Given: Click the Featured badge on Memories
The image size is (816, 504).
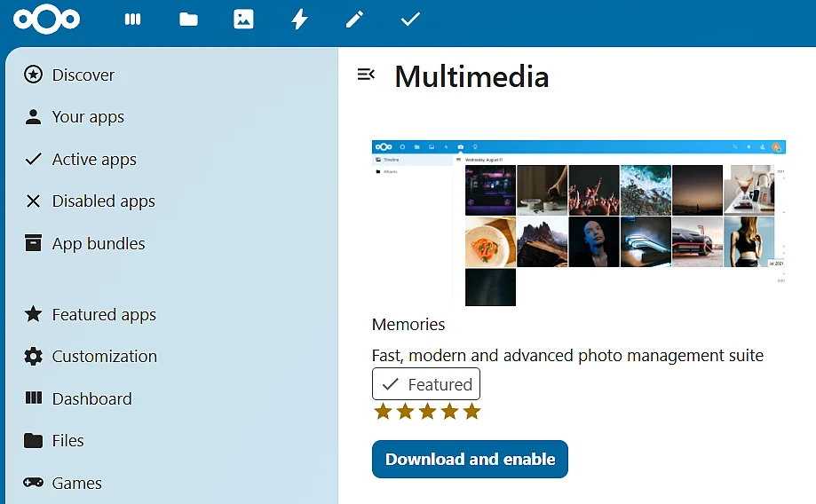Looking at the screenshot, I should (426, 384).
